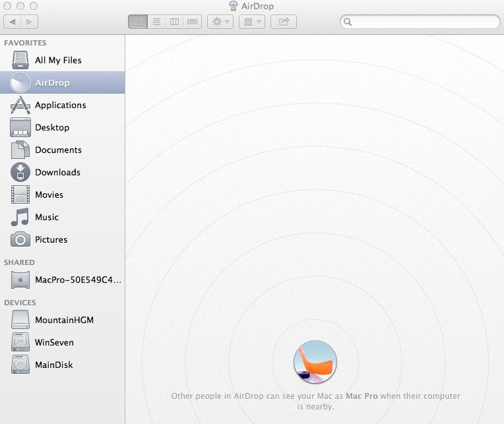
Task: Click the magnifying glass search icon
Action: click(348, 22)
